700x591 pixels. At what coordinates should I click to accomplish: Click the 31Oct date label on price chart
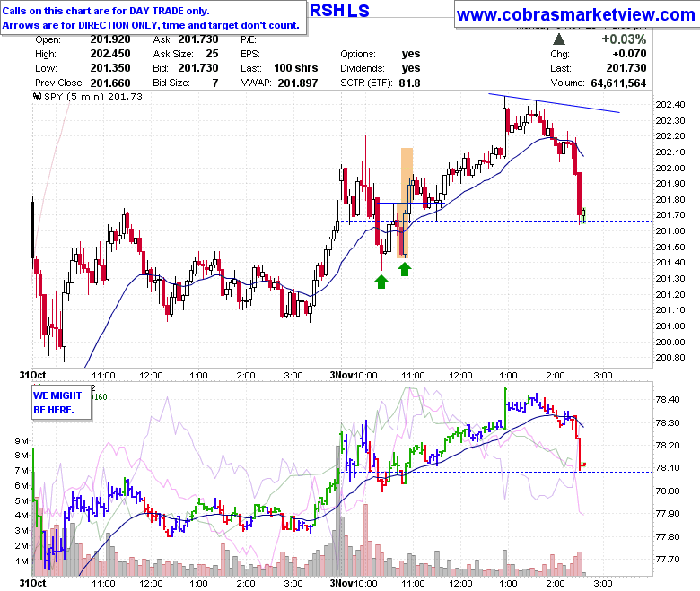pyautogui.click(x=32, y=375)
